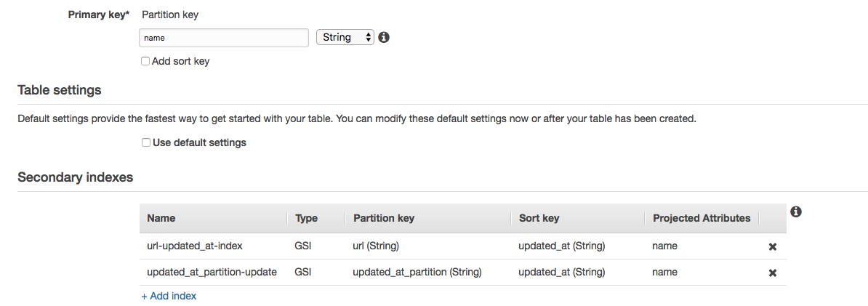Remove the url-updated_at-index row
The image size is (868, 306).
pyautogui.click(x=773, y=247)
